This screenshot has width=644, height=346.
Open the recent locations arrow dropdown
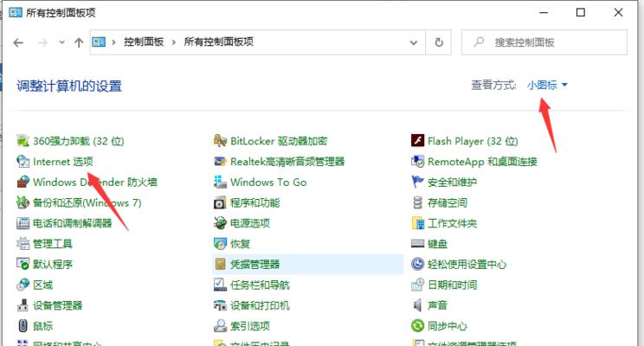(x=61, y=42)
